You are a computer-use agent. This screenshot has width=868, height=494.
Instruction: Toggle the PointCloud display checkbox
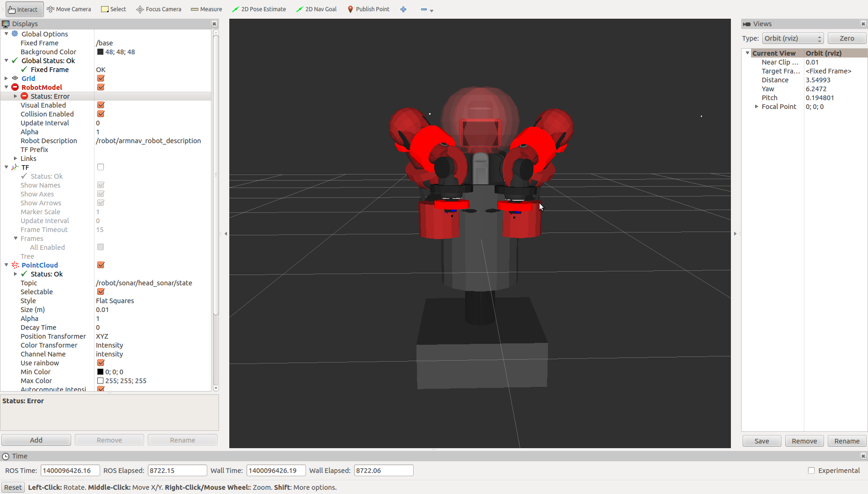[101, 265]
